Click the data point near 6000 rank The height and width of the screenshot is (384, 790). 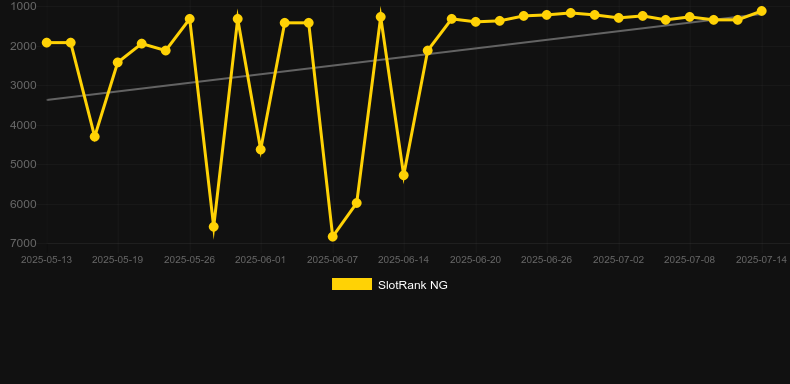point(357,203)
